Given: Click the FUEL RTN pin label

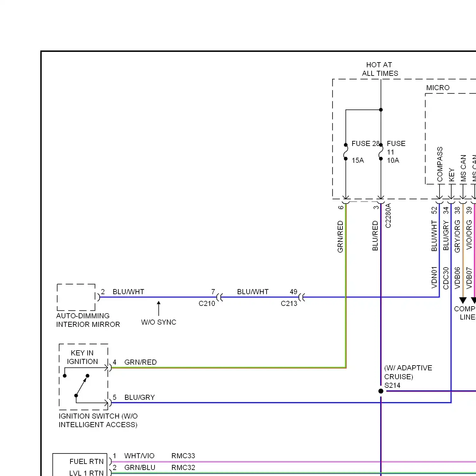Looking at the screenshot, I should coord(86,461).
